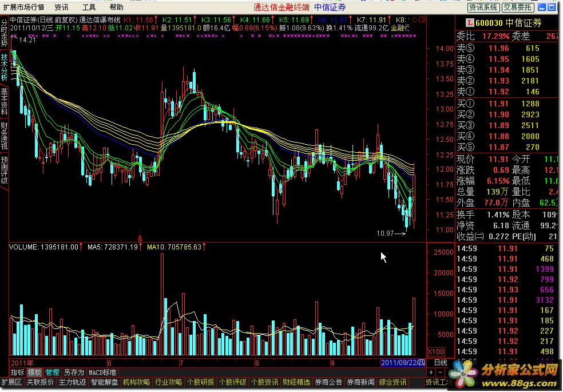Click the 交易委托 button

pyautogui.click(x=517, y=7)
